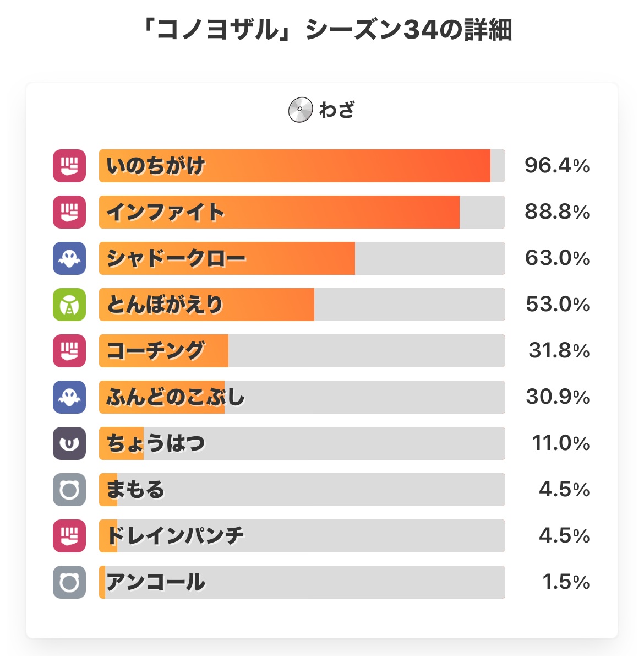The image size is (644, 656).
Task: Click the Ghost-type icon beside シャドークロー
Action: (x=69, y=258)
